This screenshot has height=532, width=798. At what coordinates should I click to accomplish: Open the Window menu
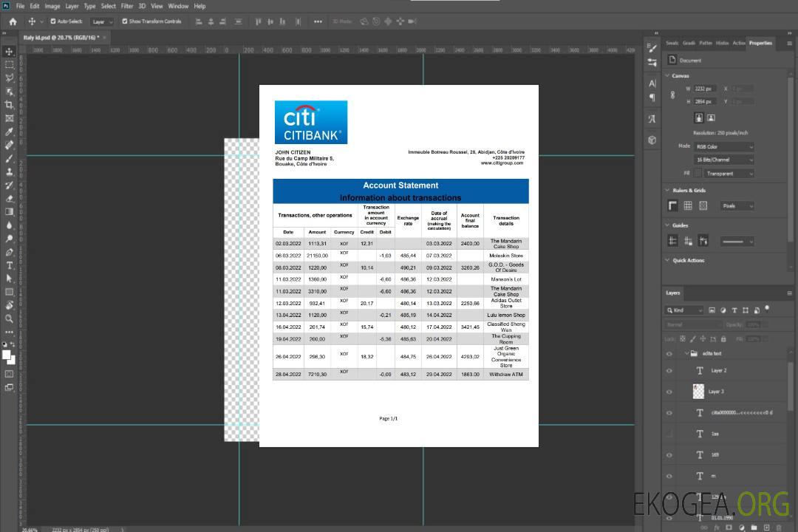[x=178, y=6]
